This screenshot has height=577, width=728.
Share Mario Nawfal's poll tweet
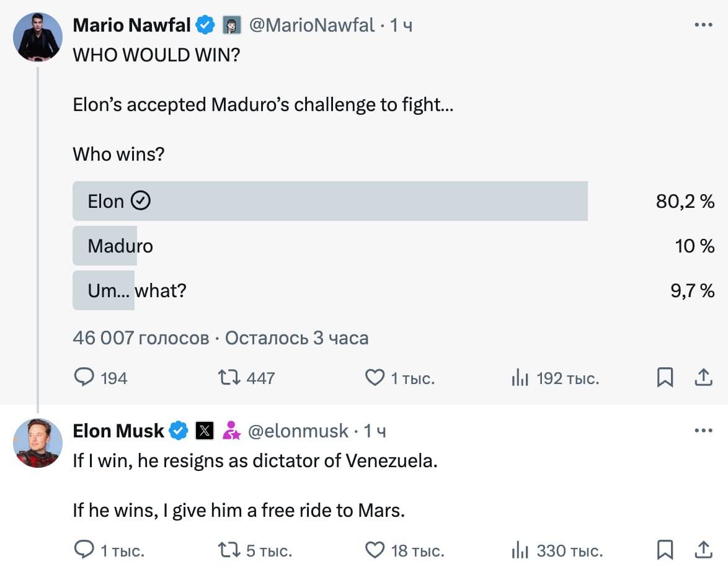[703, 377]
